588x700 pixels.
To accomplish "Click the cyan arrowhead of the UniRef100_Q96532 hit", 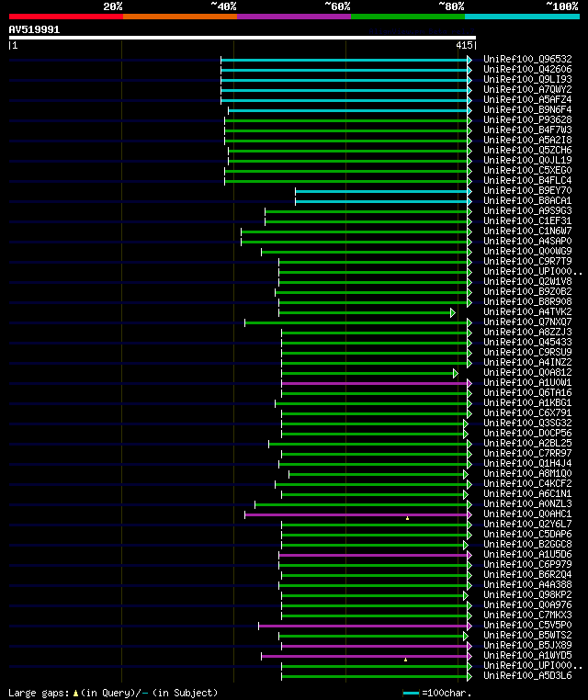I will (x=469, y=60).
